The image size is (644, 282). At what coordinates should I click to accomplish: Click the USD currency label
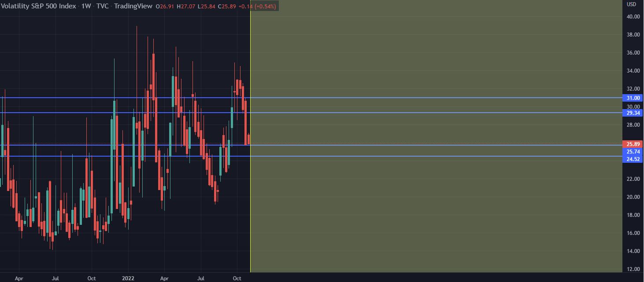(x=631, y=4)
